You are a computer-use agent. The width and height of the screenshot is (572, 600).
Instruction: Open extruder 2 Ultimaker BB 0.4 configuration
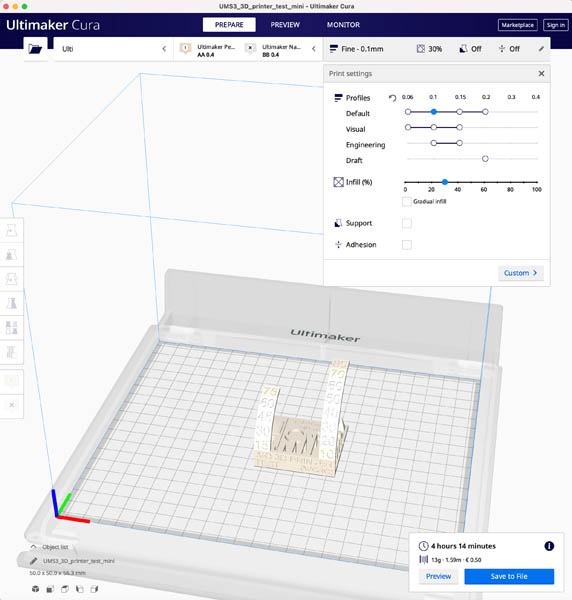click(274, 50)
